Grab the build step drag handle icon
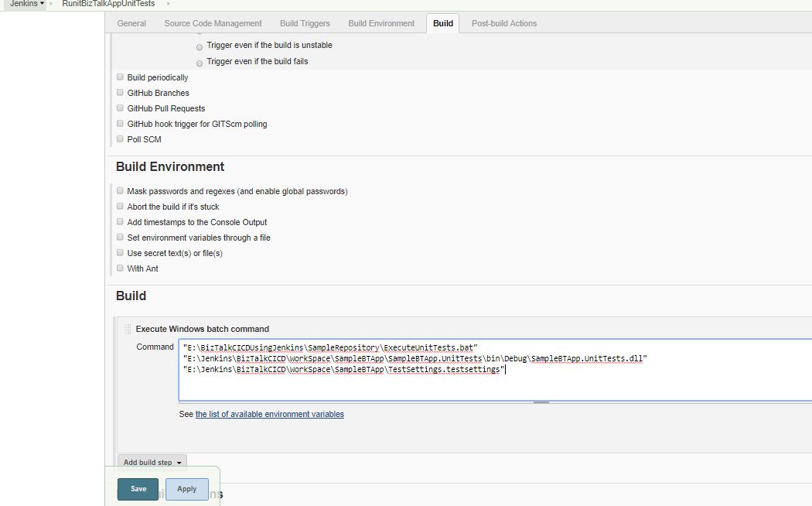This screenshot has height=506, width=812. click(128, 329)
